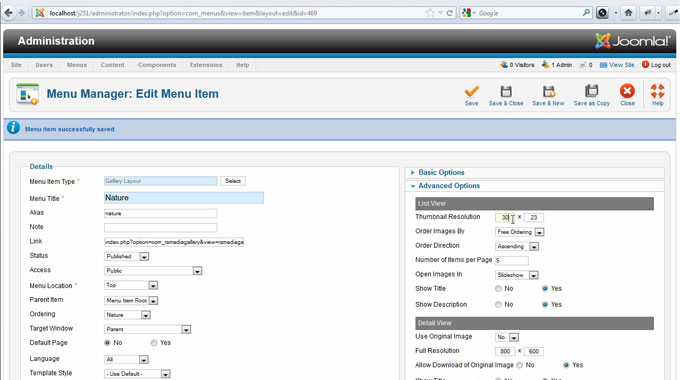This screenshot has height=380, width=680.
Task: Follow the View Site link
Action: [617, 65]
